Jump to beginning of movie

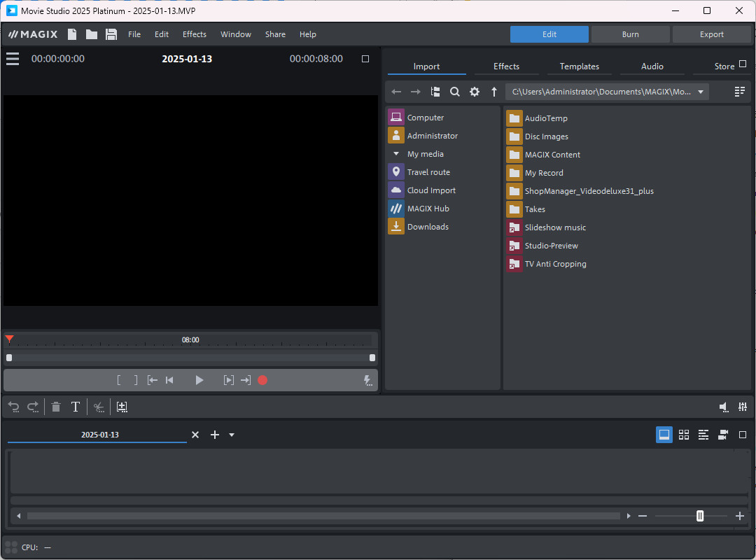point(169,380)
